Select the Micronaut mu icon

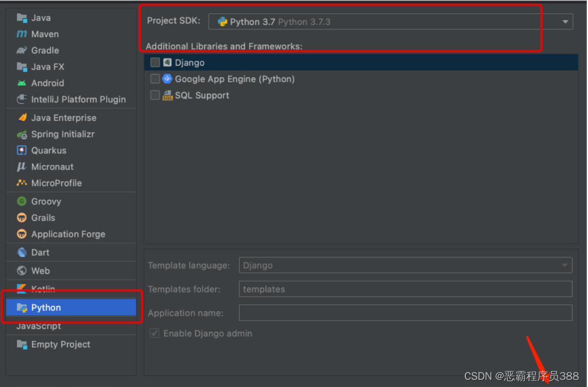(22, 167)
